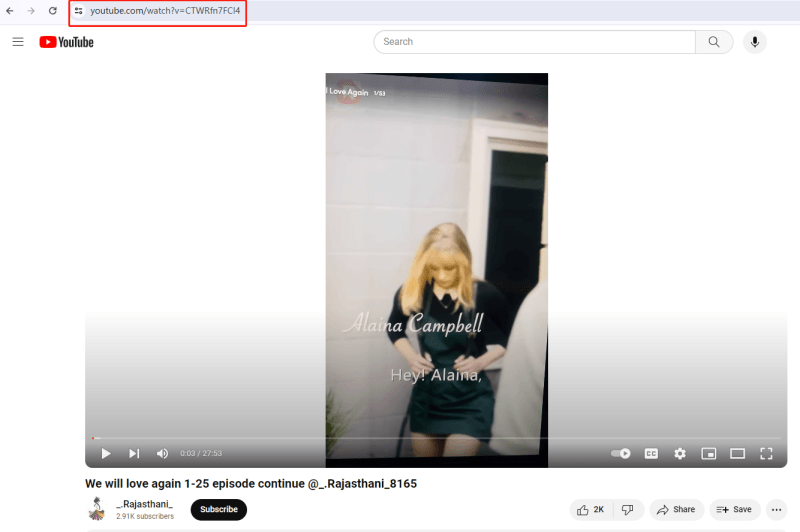The image size is (800, 532).
Task: Start voice search with microphone icon
Action: tap(755, 42)
